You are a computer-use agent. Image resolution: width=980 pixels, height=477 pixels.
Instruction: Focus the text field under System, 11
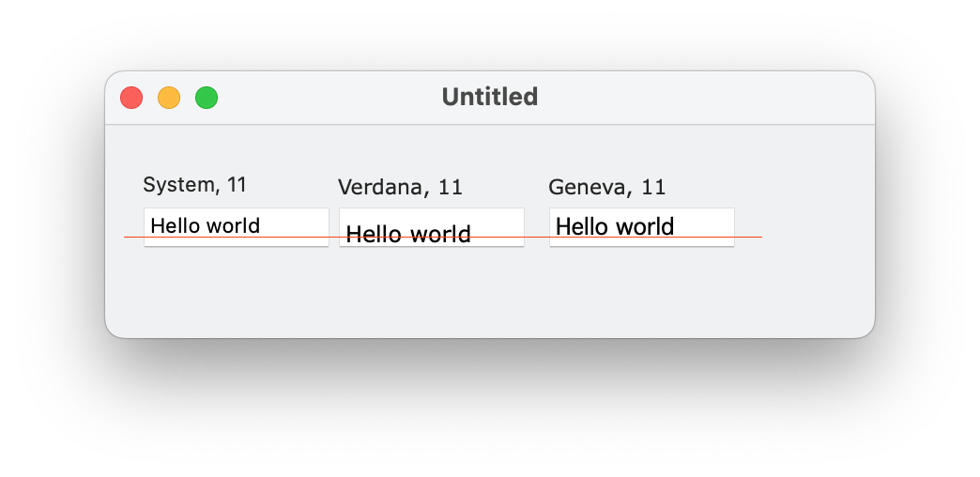(x=237, y=227)
